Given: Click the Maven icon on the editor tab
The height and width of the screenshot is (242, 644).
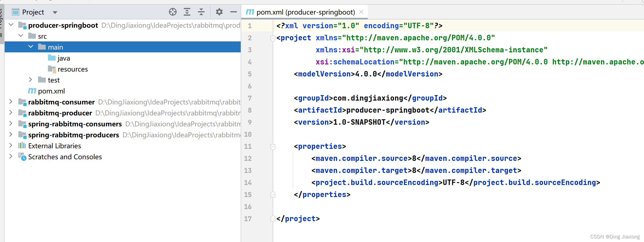Looking at the screenshot, I should click(x=250, y=12).
